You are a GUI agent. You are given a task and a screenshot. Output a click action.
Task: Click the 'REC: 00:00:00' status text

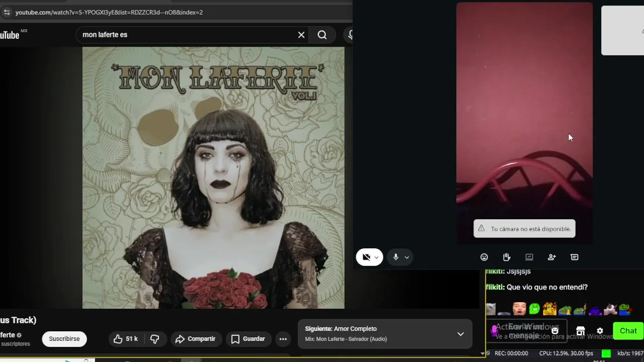(511, 353)
